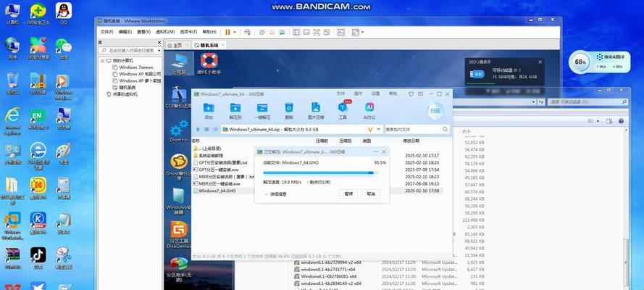Toggle the VMware library sidebar view icon
644x290 pixels.
tap(296, 32)
